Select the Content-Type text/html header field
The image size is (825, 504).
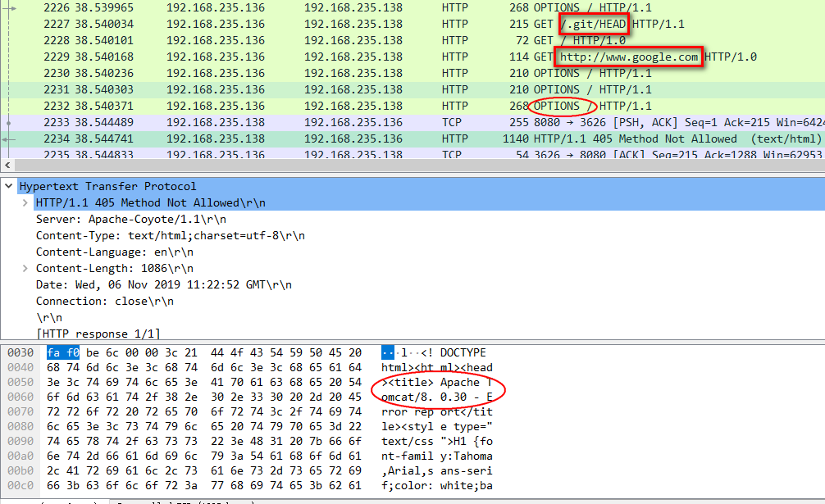pos(170,235)
